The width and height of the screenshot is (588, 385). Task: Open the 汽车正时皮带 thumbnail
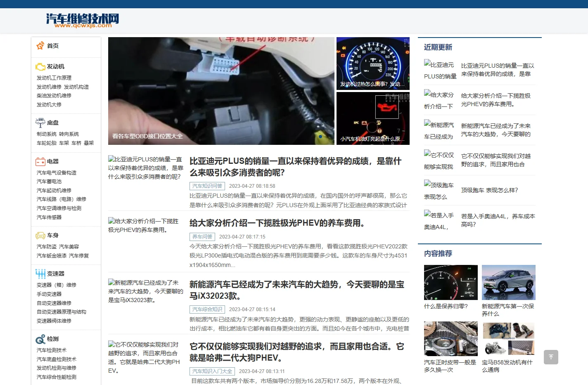[x=451, y=339]
